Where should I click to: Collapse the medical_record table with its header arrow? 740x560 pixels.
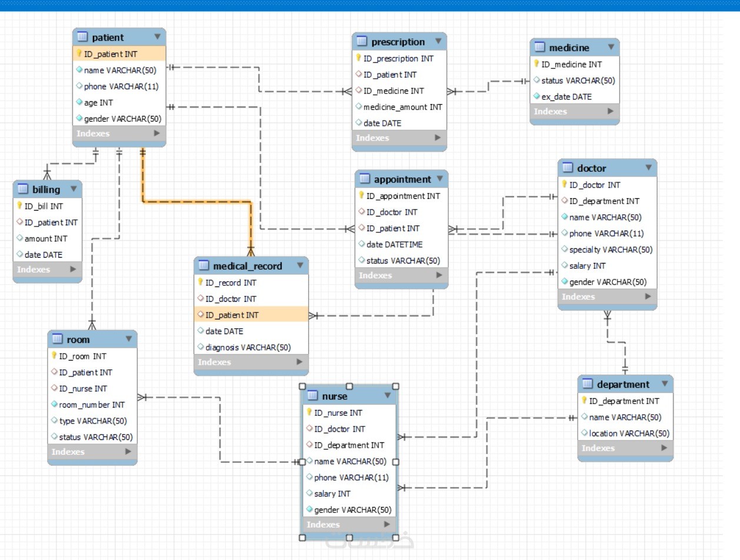299,265
